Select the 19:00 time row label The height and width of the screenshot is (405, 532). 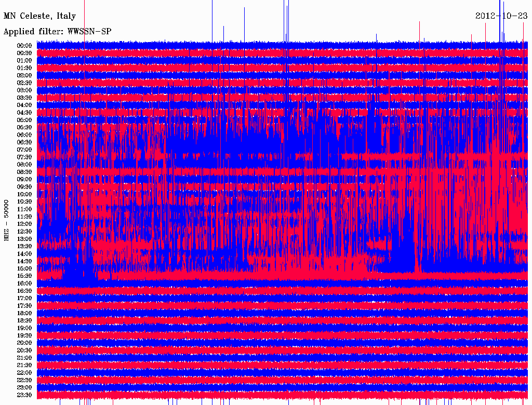pyautogui.click(x=24, y=328)
